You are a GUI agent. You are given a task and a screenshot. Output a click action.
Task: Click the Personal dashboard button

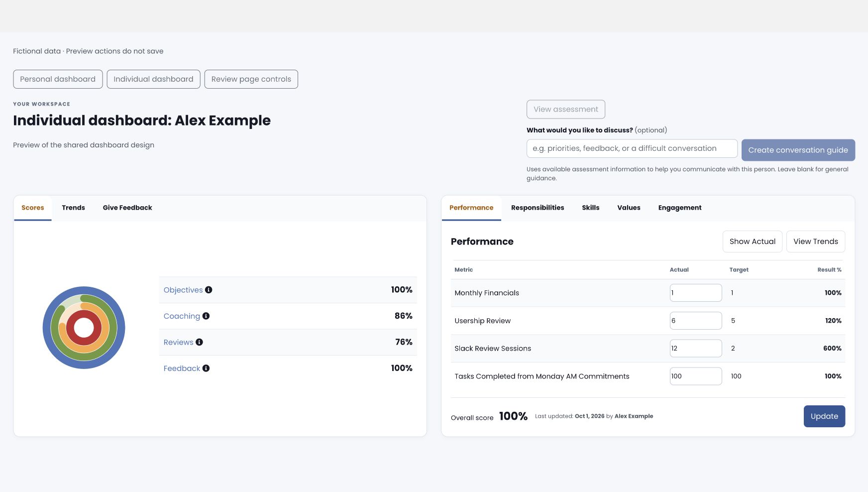pos(58,79)
